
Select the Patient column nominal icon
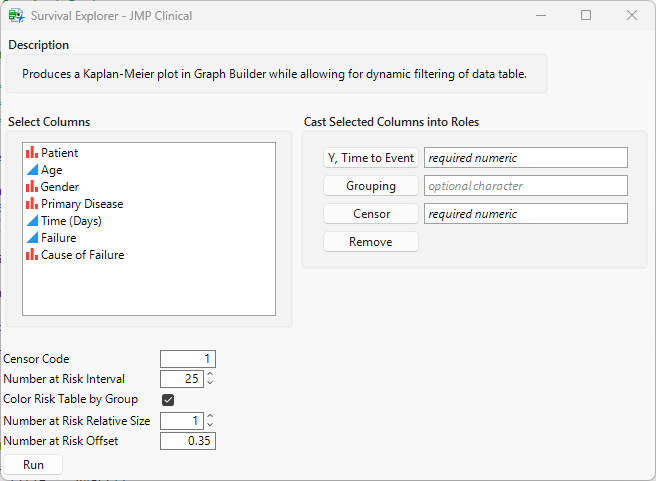(32, 153)
